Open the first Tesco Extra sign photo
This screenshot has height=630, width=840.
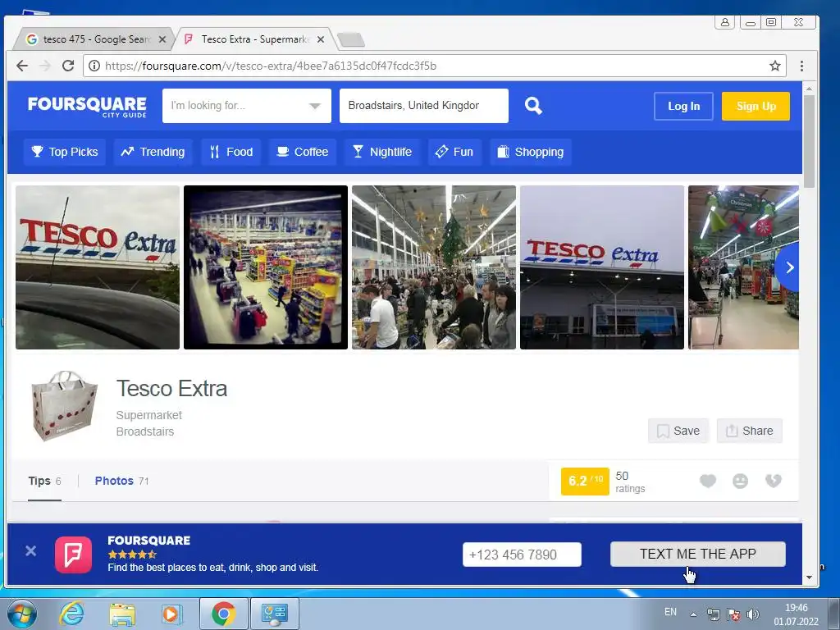click(x=98, y=267)
